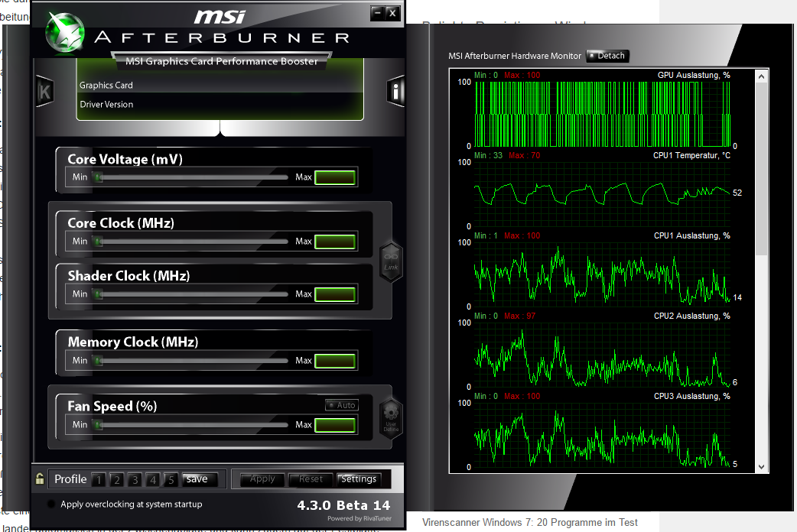Screen dimensions: 797x532
Task: Click the green Afterburner logo orb
Action: click(64, 33)
